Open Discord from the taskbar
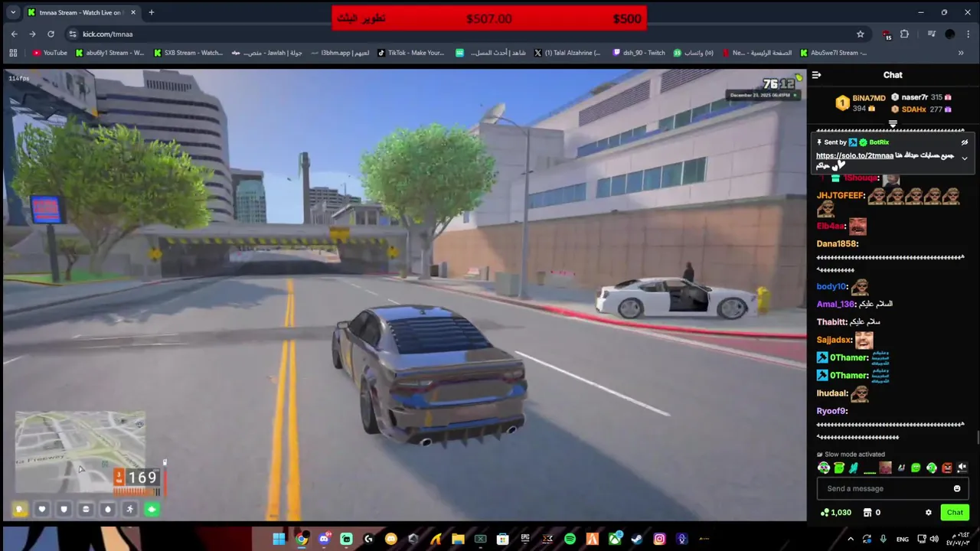Viewport: 980px width, 551px height. 324,539
